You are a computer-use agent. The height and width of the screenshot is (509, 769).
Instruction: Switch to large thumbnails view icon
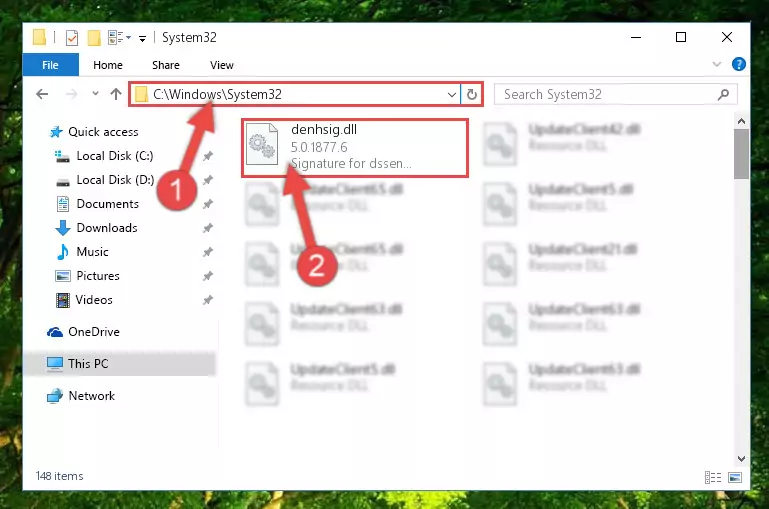(735, 477)
